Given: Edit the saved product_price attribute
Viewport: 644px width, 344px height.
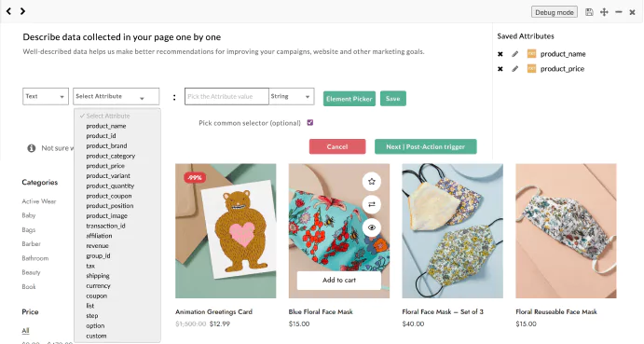Looking at the screenshot, I should (515, 69).
